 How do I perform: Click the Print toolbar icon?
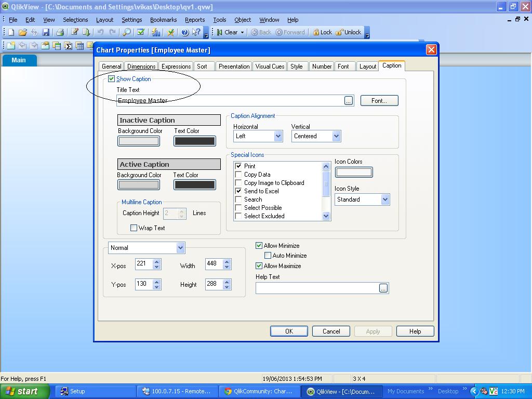click(x=60, y=32)
